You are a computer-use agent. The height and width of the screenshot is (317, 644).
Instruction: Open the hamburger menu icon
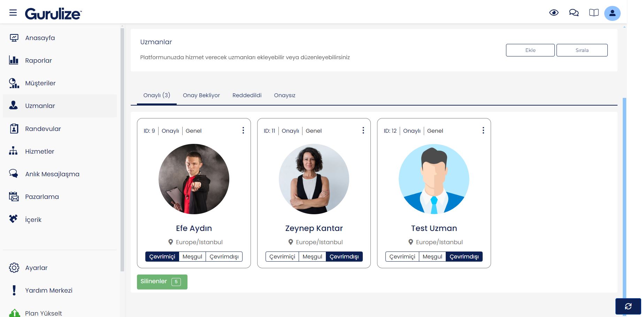(13, 13)
